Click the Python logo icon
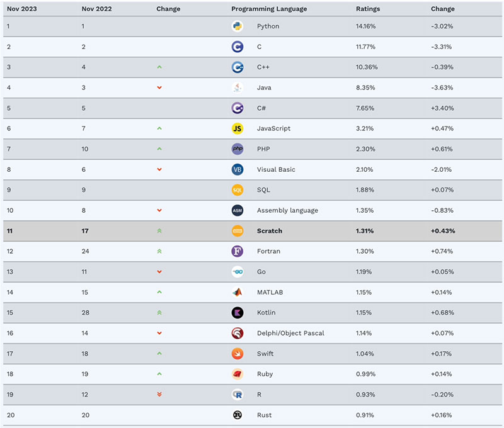This screenshot has width=504, height=428. 238,26
